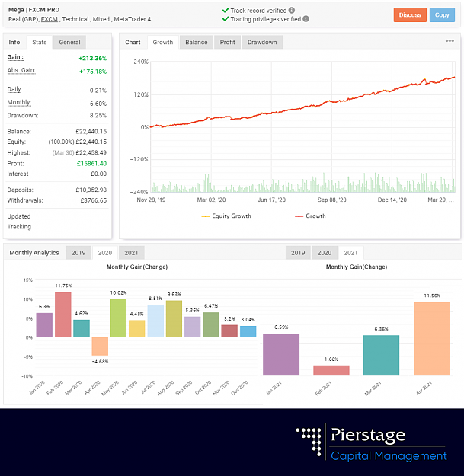464x476 pixels.
Task: Click the Mega | FXCM PRO title
Action: coord(34,10)
